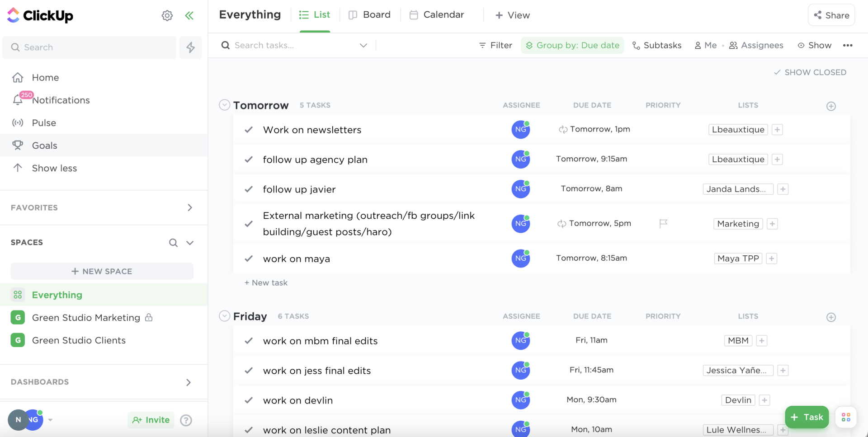Open the Goals trophy icon in sidebar
Screen dimensions: 868x437
[x=17, y=145]
